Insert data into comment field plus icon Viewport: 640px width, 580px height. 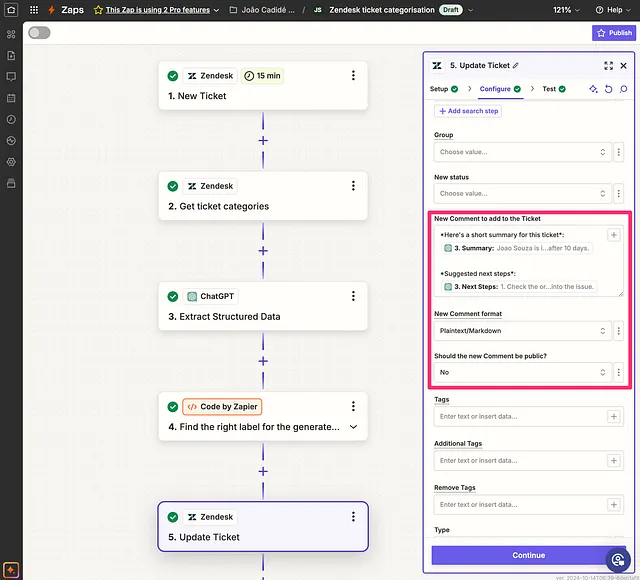pos(613,235)
